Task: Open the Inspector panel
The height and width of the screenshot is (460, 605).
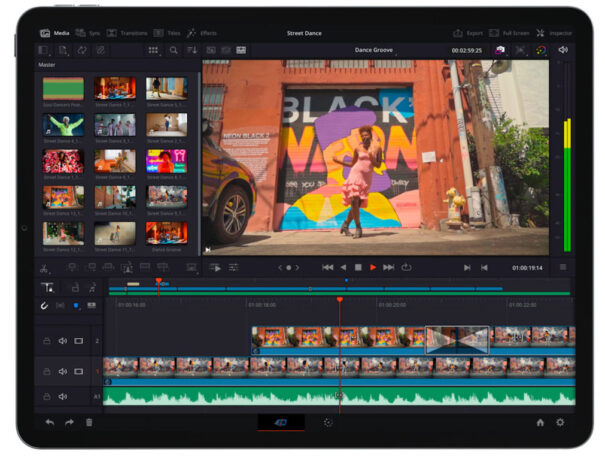Action: click(x=554, y=33)
